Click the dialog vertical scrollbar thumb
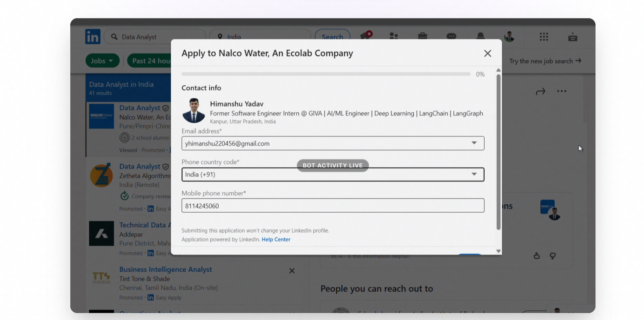This screenshot has height=320, width=644. (x=499, y=152)
